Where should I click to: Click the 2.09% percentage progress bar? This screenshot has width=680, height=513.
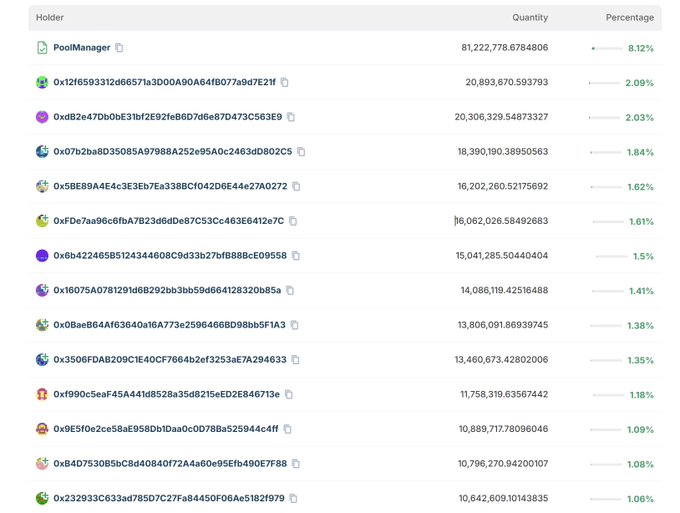[604, 83]
